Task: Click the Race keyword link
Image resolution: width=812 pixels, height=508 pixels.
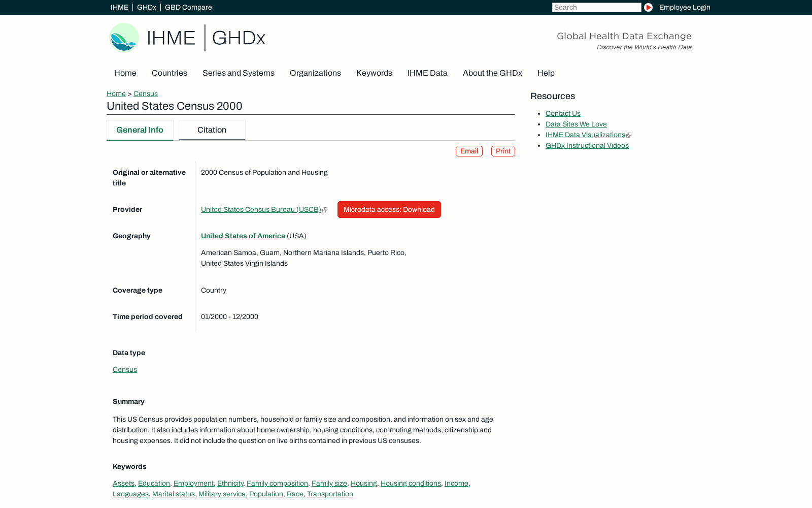Action: coord(295,494)
